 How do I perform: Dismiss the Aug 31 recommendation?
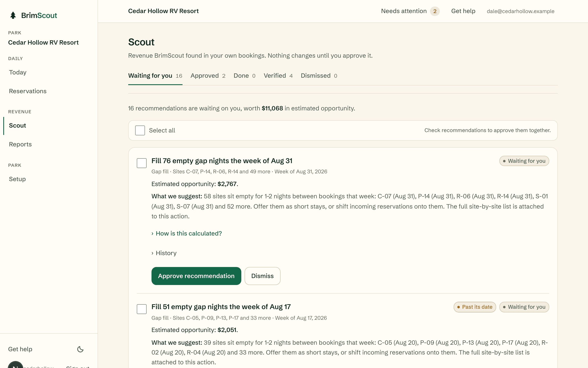click(262, 276)
